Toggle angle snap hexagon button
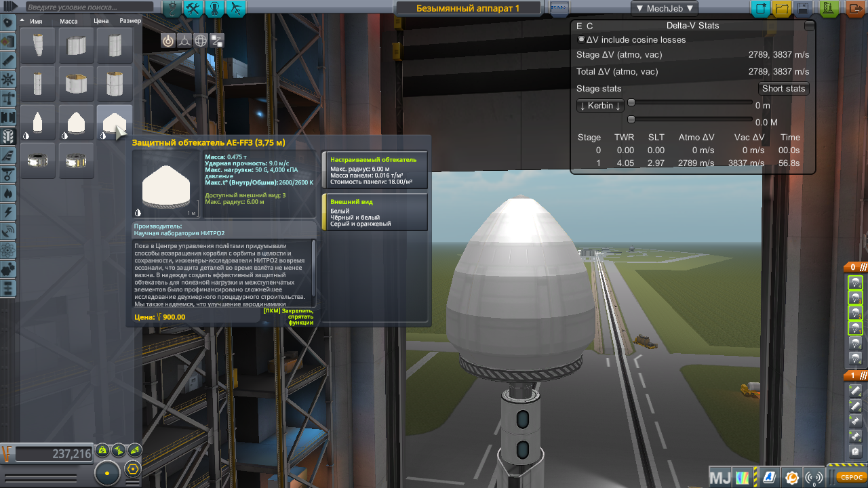The image size is (868, 488). tap(134, 469)
